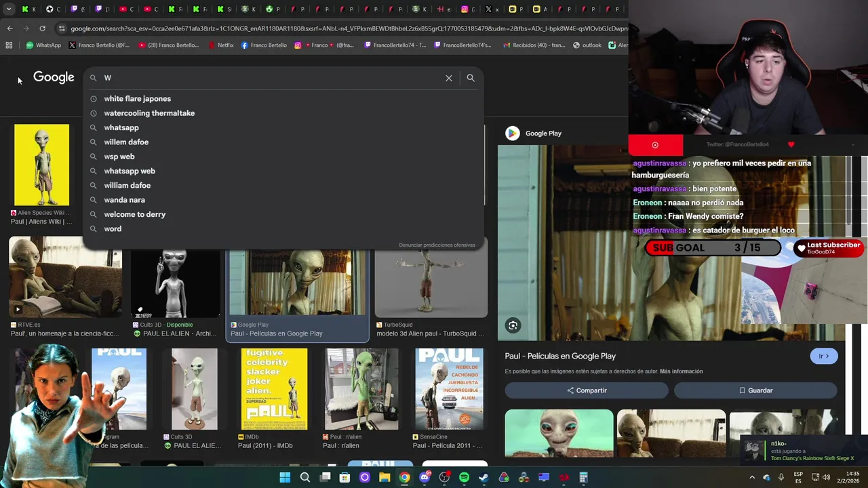The width and height of the screenshot is (868, 488).
Task: Click "Denunciar predicciones ofensivas" link
Action: 437,245
